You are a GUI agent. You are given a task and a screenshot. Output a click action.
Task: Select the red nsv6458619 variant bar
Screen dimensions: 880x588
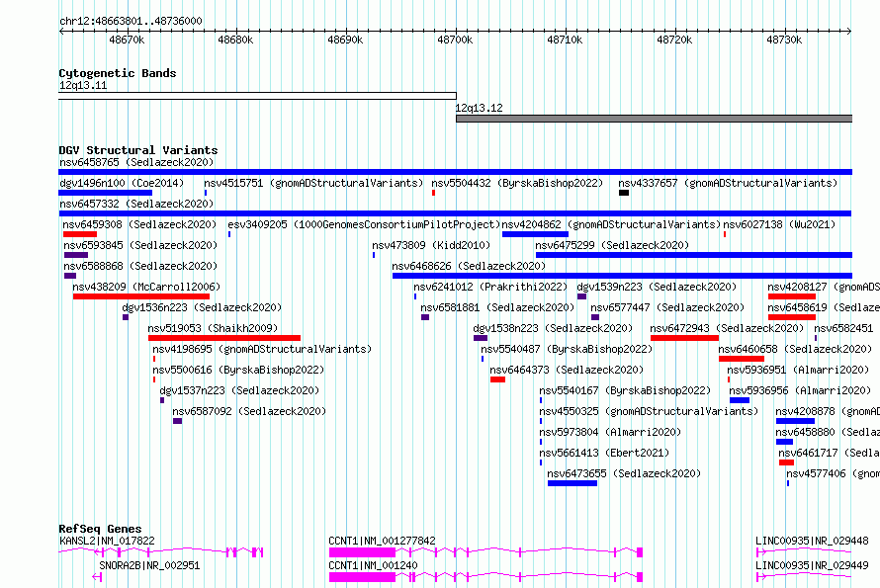(x=791, y=317)
